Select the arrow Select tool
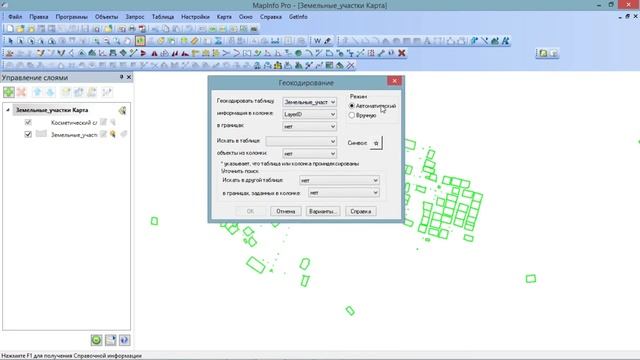 pos(10,41)
